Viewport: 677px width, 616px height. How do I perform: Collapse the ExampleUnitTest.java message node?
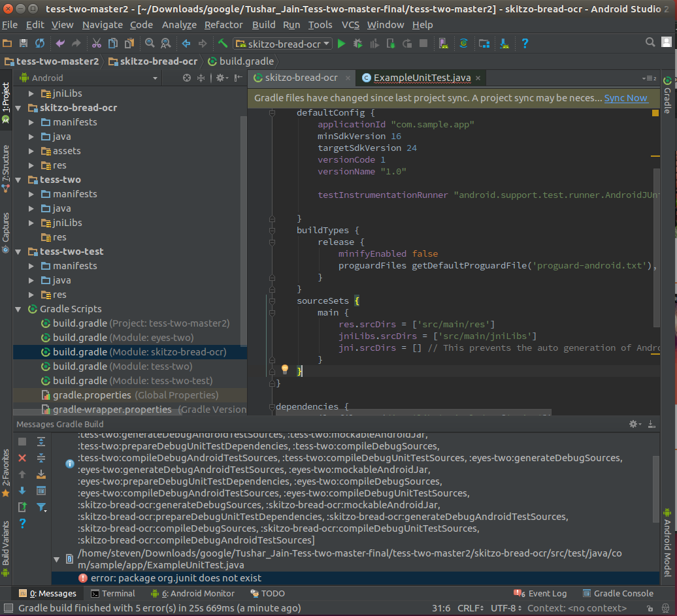[x=57, y=559]
